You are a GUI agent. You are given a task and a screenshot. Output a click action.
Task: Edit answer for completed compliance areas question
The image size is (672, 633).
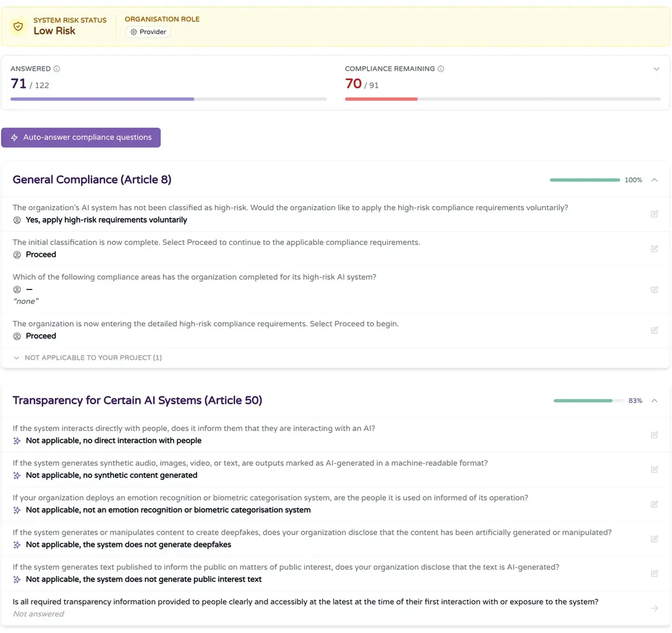pyautogui.click(x=654, y=289)
